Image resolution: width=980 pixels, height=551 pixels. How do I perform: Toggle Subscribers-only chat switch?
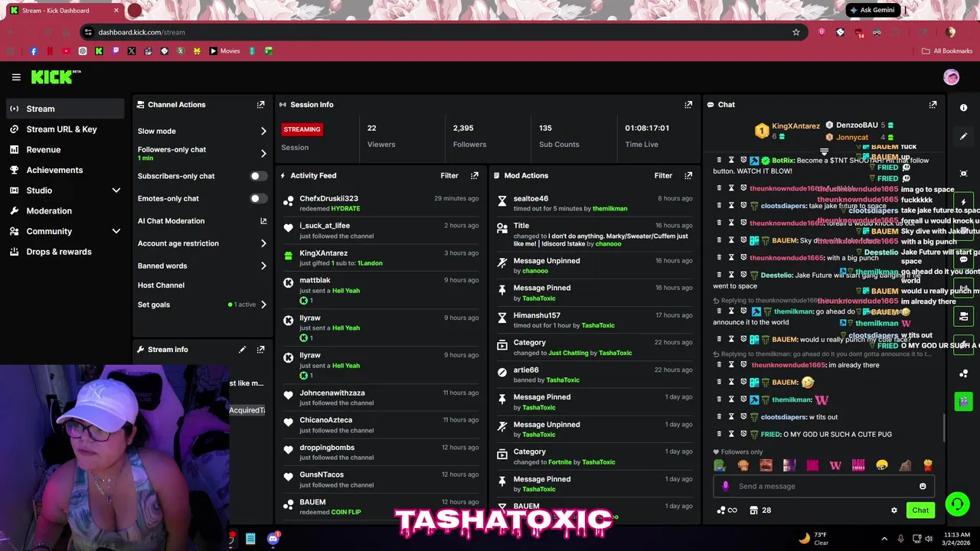coord(259,176)
